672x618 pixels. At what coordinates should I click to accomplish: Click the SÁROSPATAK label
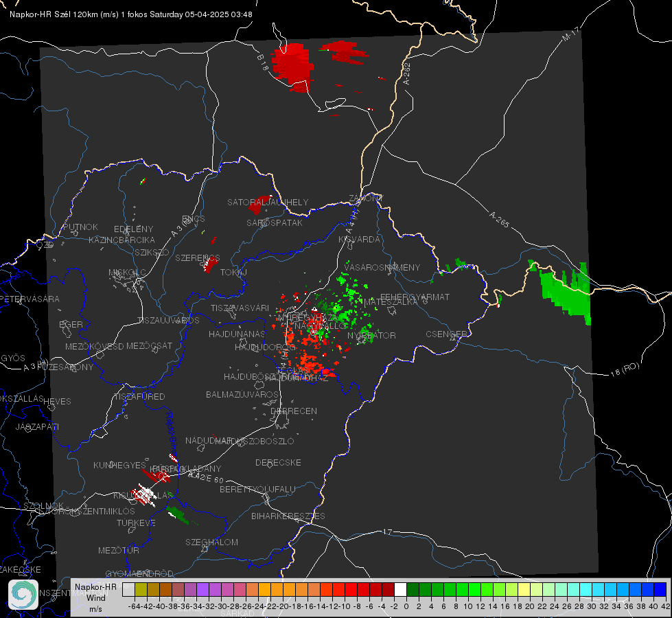tap(275, 222)
